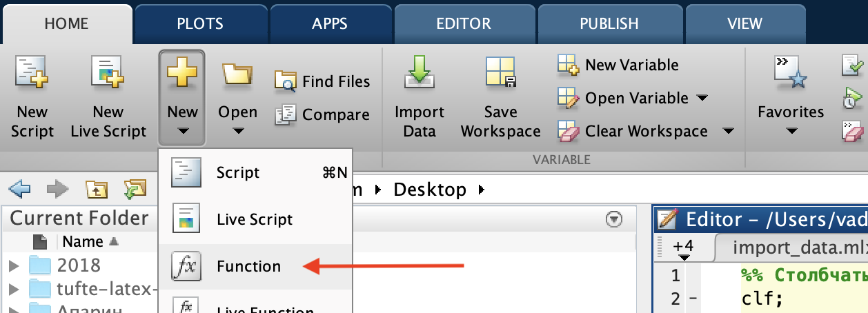Click the fx Function menu icon
Screen dimensions: 868x313
pyautogui.click(x=186, y=266)
